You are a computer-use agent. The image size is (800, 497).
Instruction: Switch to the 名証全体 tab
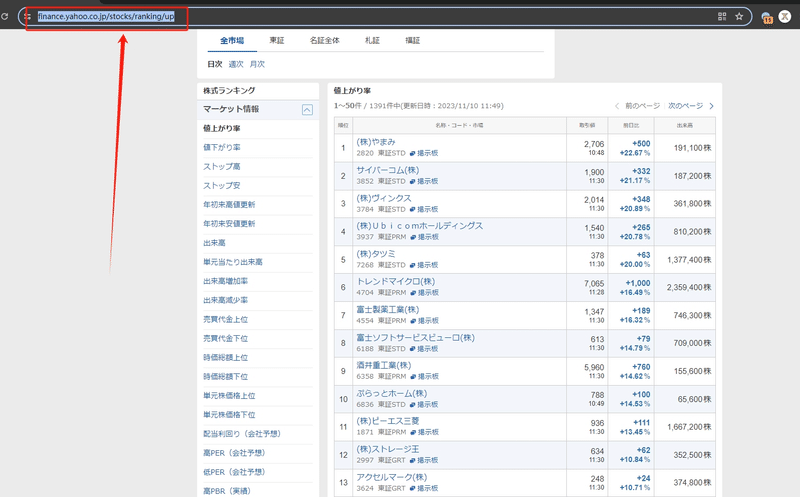point(324,40)
